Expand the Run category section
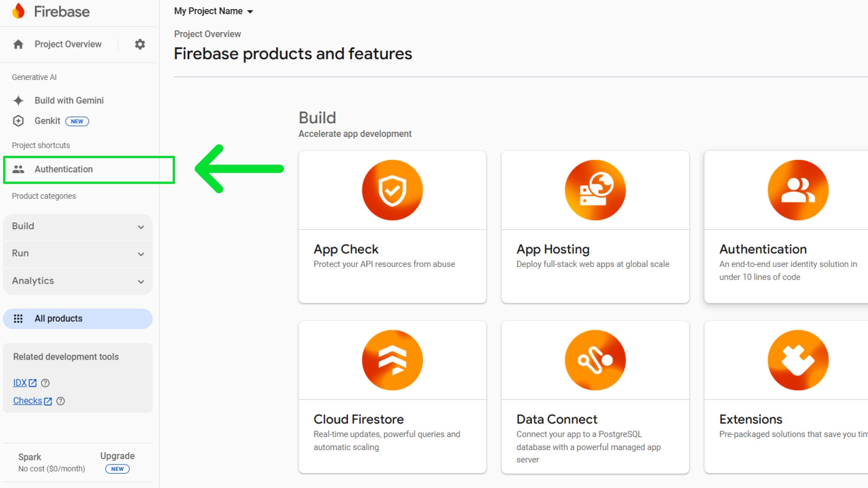The width and height of the screenshot is (868, 488). (x=77, y=254)
